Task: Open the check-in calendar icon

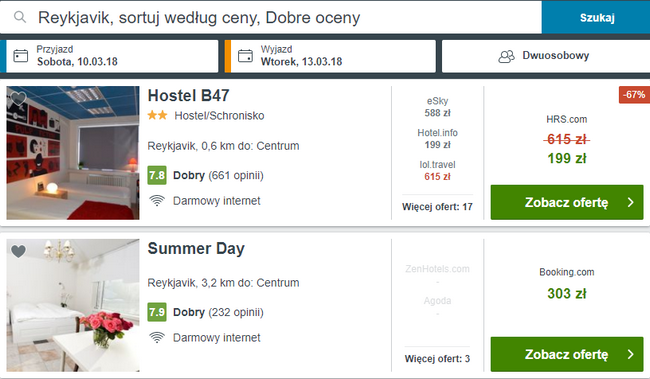Action: point(21,56)
